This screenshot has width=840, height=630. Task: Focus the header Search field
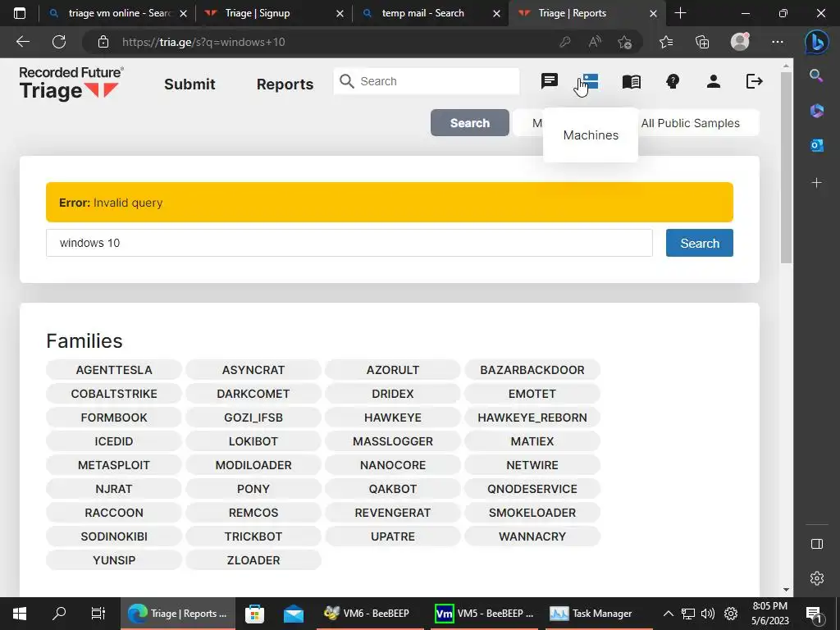(x=427, y=81)
